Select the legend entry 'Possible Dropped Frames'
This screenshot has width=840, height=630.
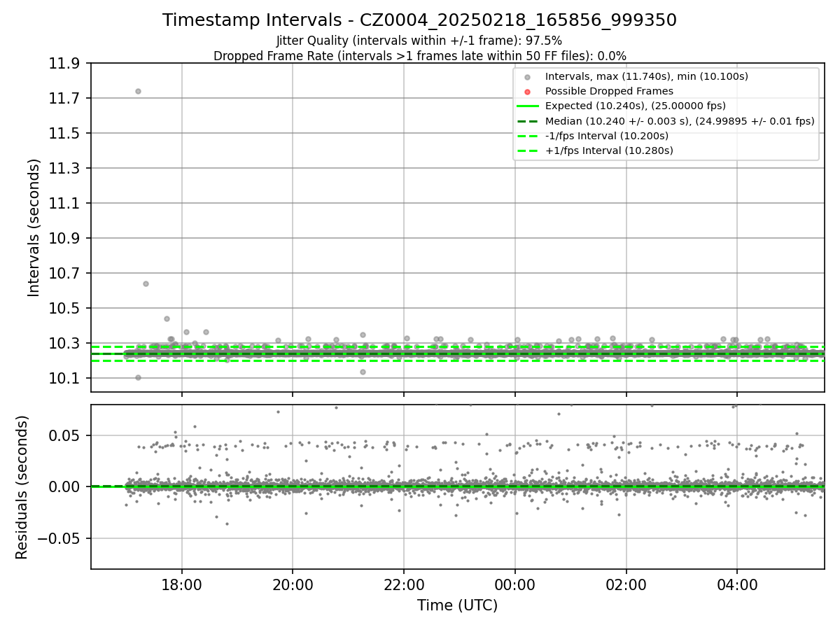609,91
